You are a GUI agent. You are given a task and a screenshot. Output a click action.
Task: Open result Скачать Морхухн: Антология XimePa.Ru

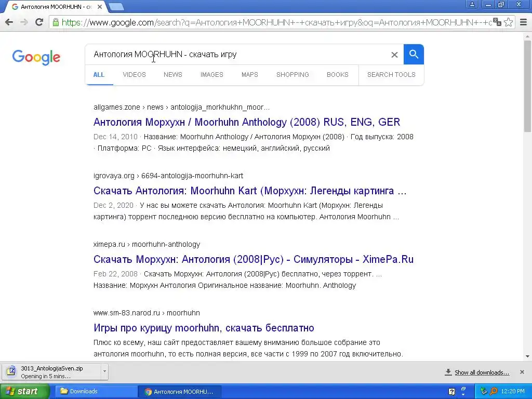tap(254, 259)
